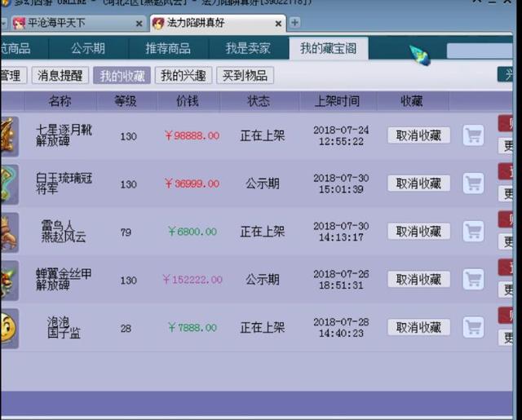The image size is (522, 420).
Task: Close the 法力陷阱真好 tab
Action: [x=278, y=24]
